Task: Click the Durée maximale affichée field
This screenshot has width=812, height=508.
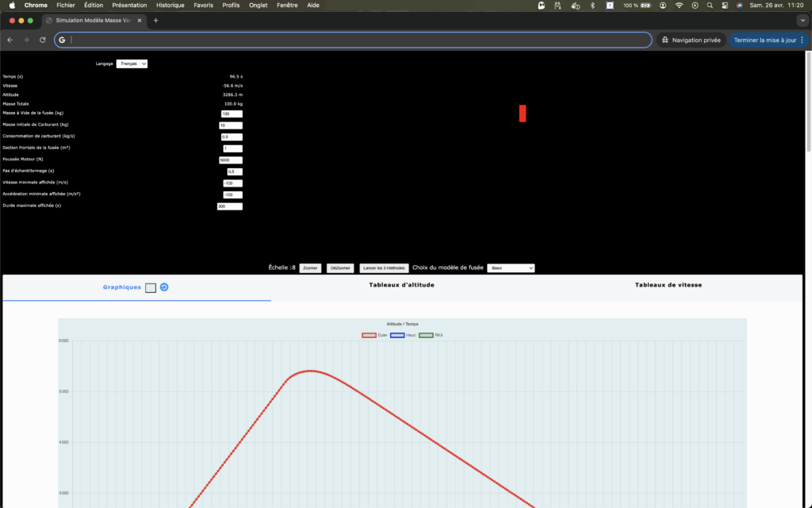Action: click(230, 206)
